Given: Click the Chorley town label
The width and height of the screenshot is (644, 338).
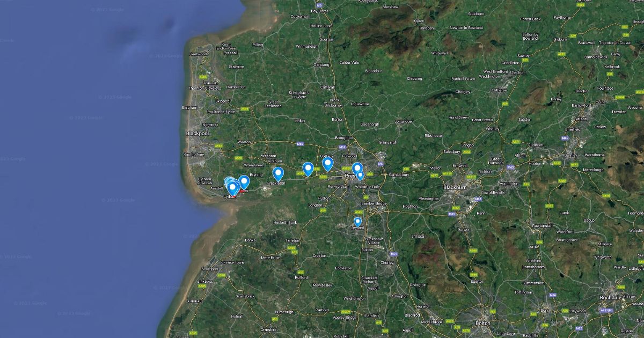Looking at the screenshot, I should point(386,263).
